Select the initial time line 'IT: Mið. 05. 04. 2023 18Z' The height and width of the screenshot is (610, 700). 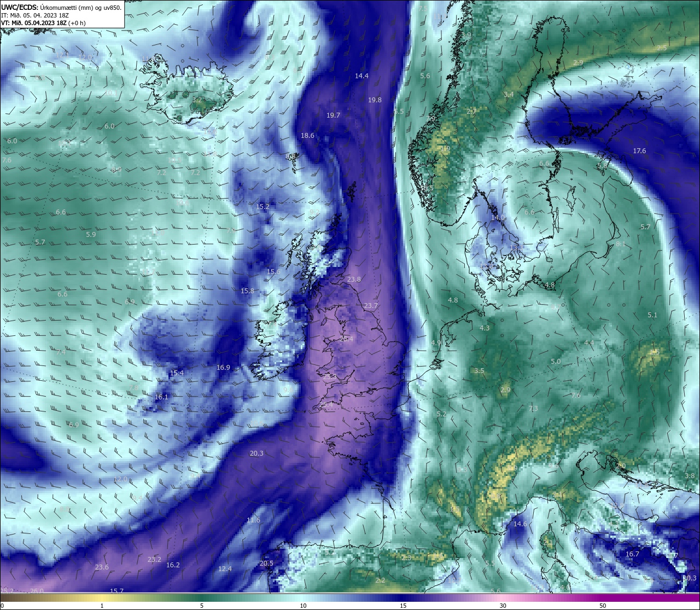[x=34, y=15]
